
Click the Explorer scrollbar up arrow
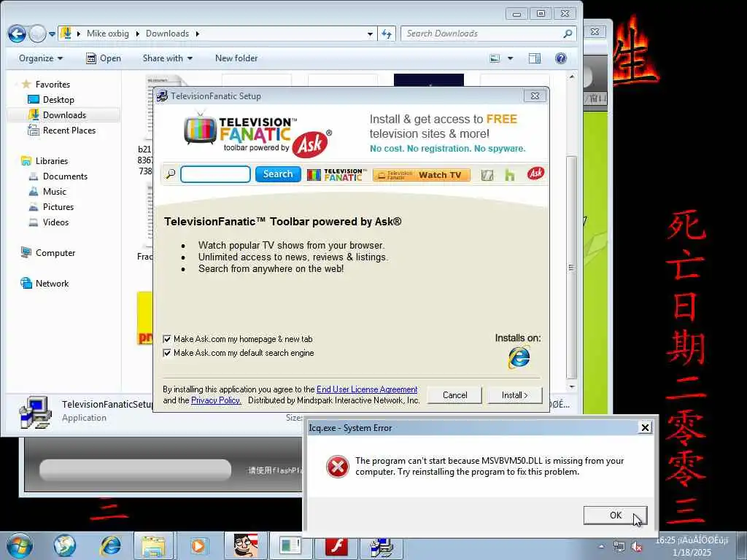[x=572, y=77]
